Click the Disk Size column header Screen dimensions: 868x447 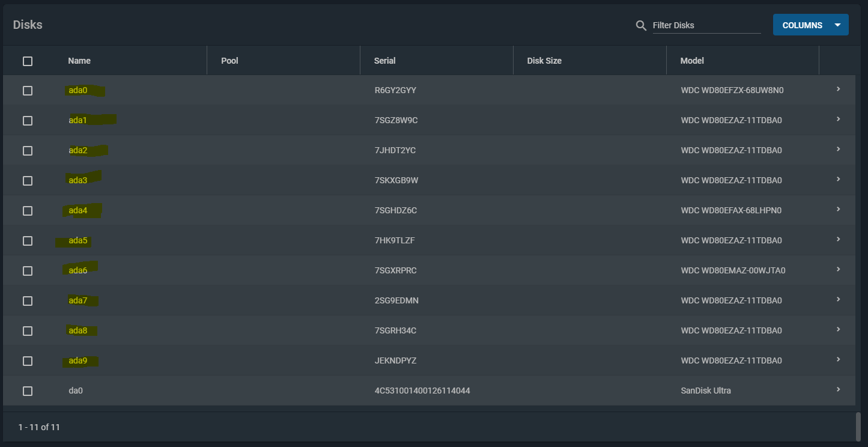tap(544, 61)
